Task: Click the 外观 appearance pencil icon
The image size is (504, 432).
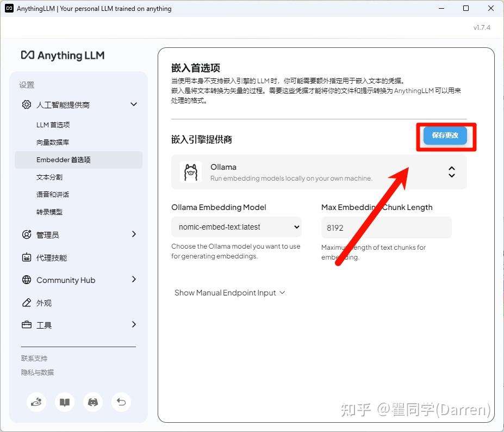Action: point(26,303)
